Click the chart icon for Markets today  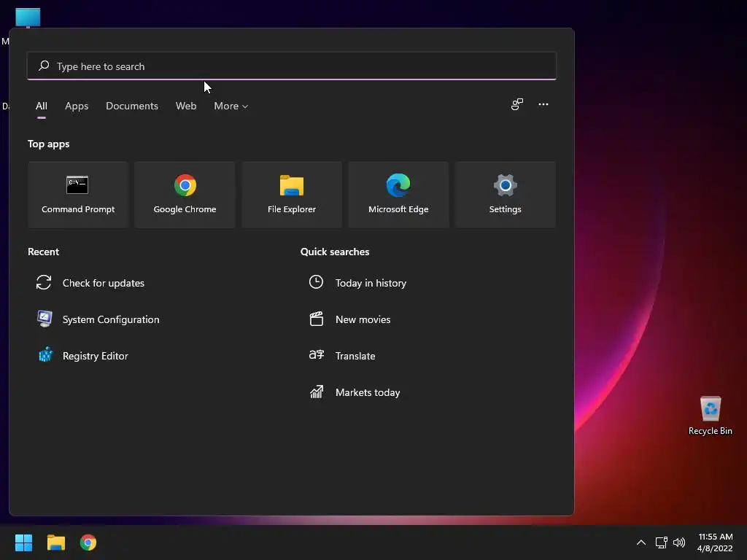coord(317,392)
